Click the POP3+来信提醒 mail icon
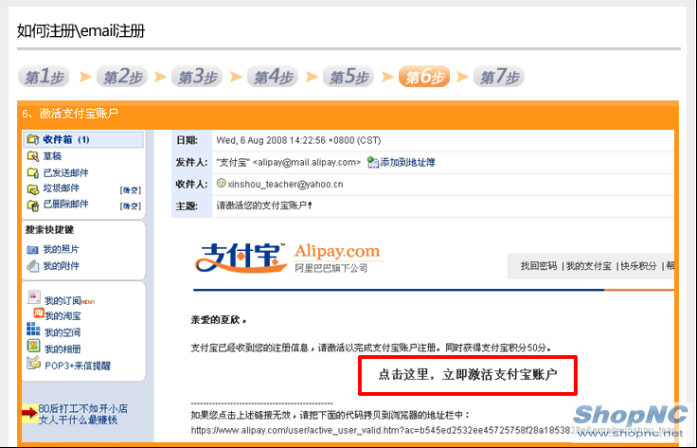This screenshot has height=448, width=697. click(34, 362)
